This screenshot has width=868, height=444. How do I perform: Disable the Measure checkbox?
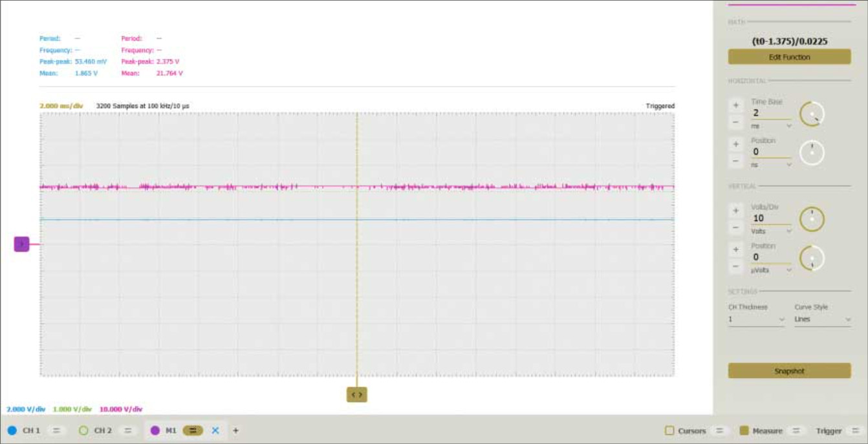click(x=744, y=430)
